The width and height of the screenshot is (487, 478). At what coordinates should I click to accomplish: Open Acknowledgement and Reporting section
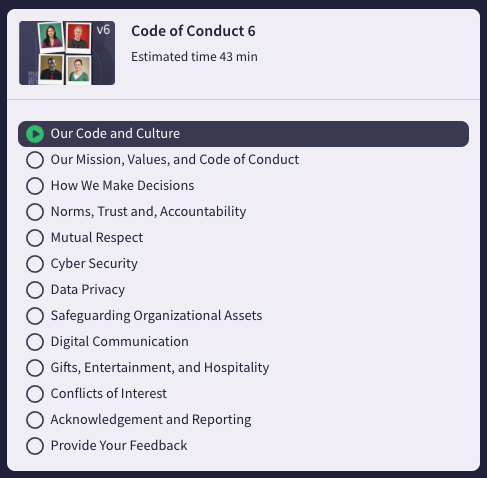pyautogui.click(x=151, y=420)
